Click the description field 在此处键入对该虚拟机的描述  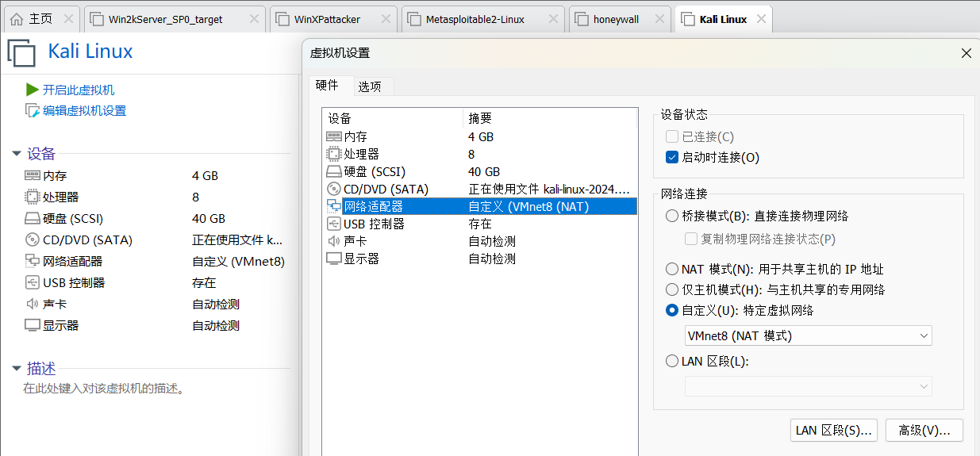104,389
